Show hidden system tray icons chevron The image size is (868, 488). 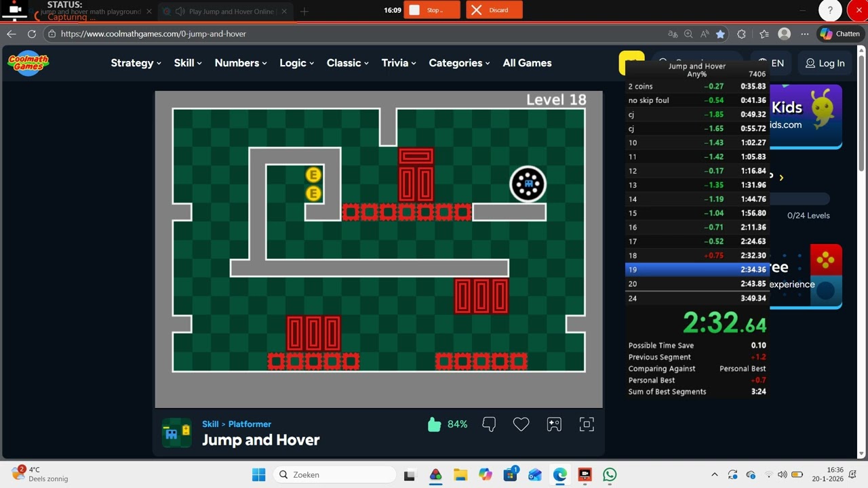click(714, 474)
